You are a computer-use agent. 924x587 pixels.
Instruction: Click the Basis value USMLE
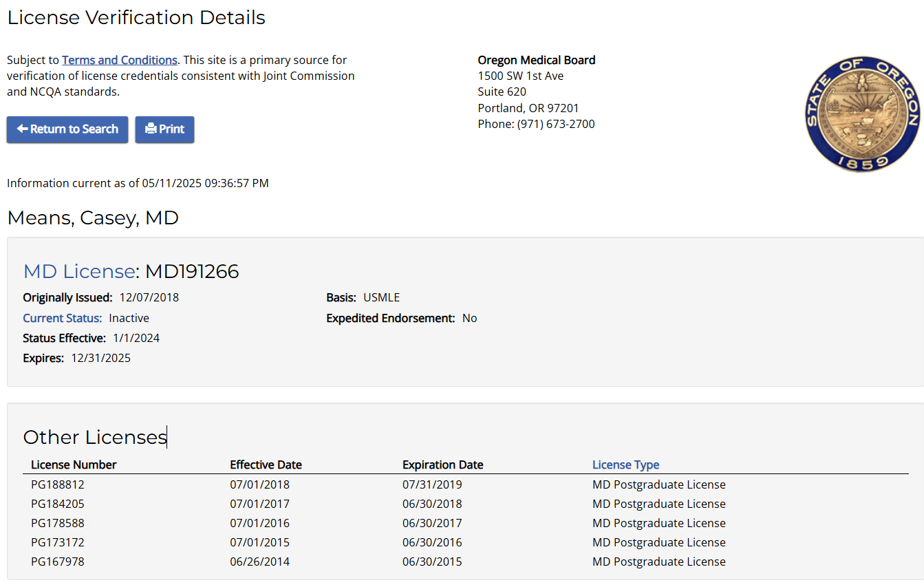(x=382, y=297)
